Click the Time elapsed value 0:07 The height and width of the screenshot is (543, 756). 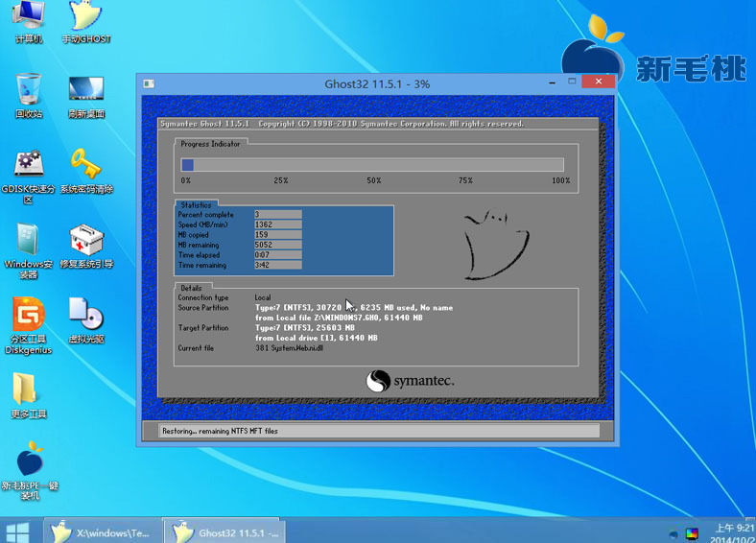tap(278, 255)
